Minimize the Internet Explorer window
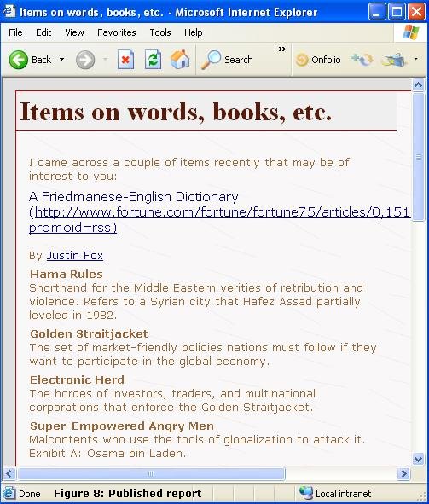429x504 pixels. coord(377,12)
